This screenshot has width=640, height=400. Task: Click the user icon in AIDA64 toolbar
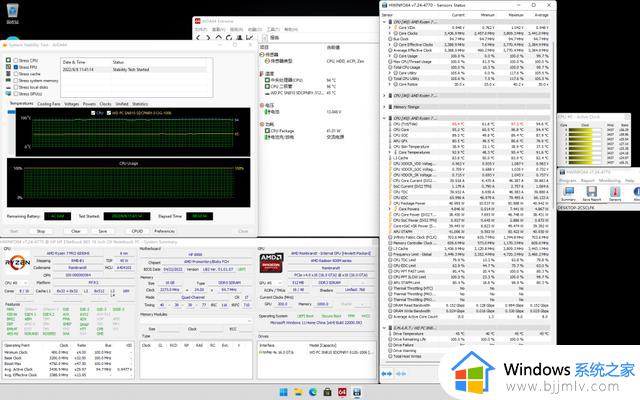click(240, 38)
